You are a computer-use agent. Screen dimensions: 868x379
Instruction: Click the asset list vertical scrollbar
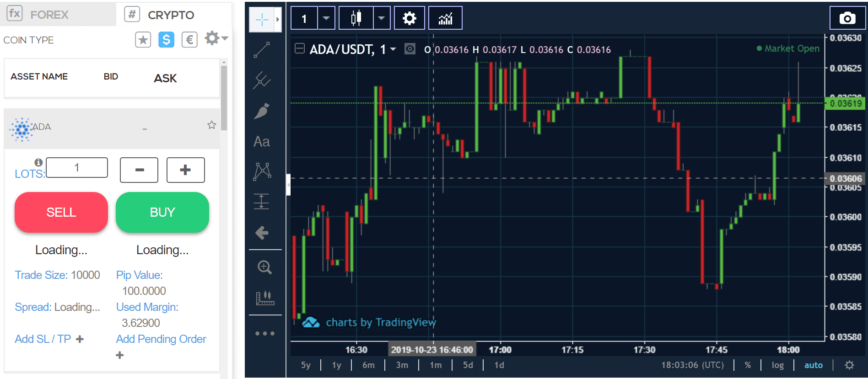pos(224,97)
